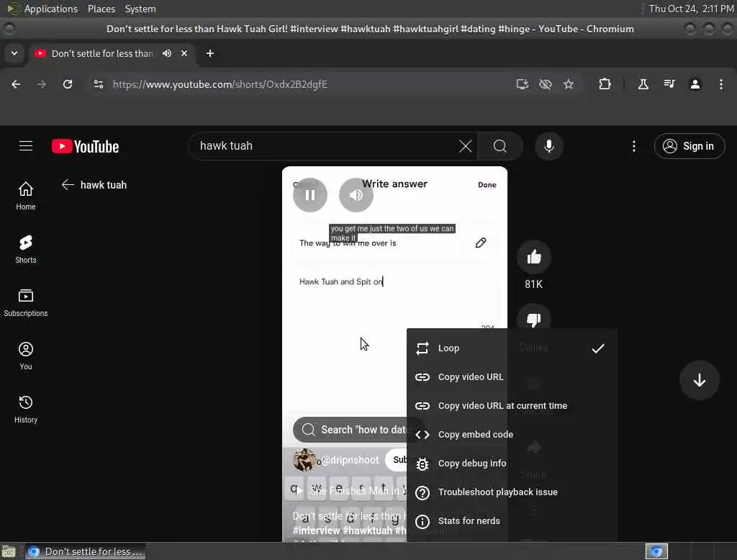Click the browser back arrow
This screenshot has height=560, width=737.
(16, 84)
